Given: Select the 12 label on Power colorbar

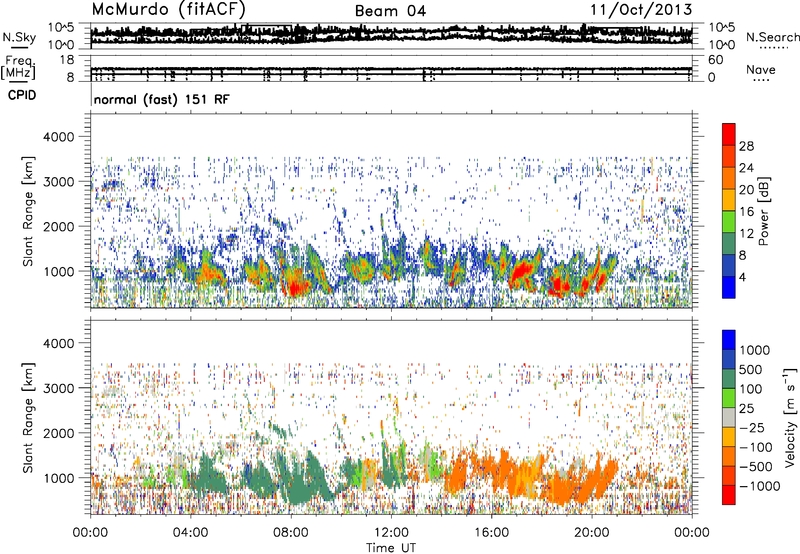Looking at the screenshot, I should tap(746, 234).
